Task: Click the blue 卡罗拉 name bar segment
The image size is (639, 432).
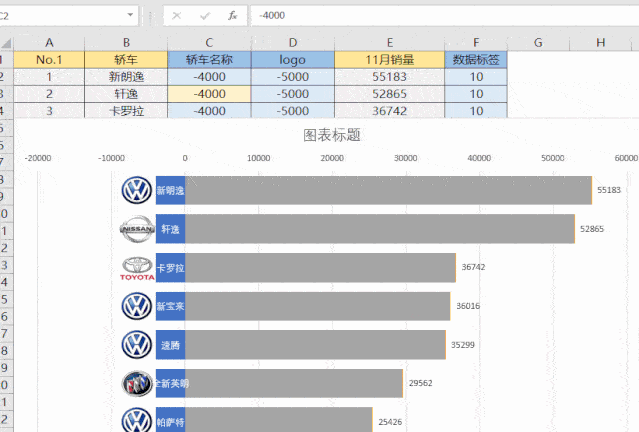Action: pyautogui.click(x=170, y=268)
